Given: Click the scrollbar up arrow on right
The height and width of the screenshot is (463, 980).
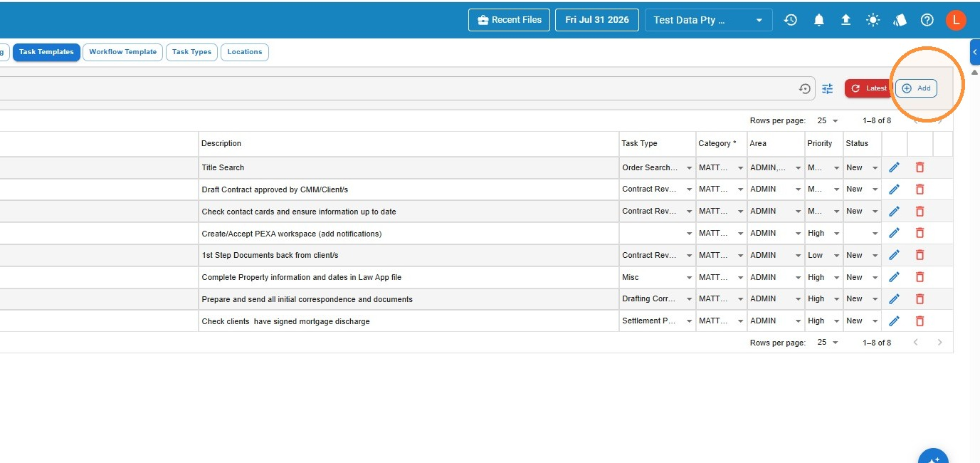Looking at the screenshot, I should pyautogui.click(x=975, y=73).
